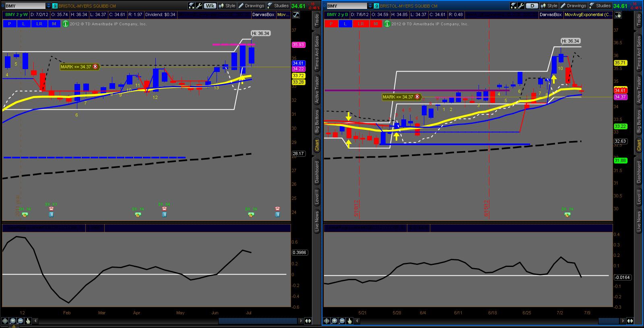
Task: Click the BMY symbol field in left chart
Action: pyautogui.click(x=25, y=6)
